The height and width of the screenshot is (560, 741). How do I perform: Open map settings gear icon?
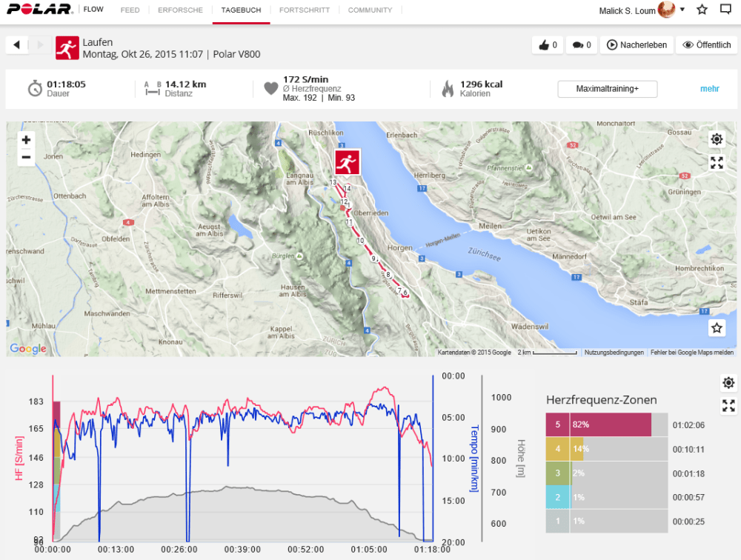(717, 139)
